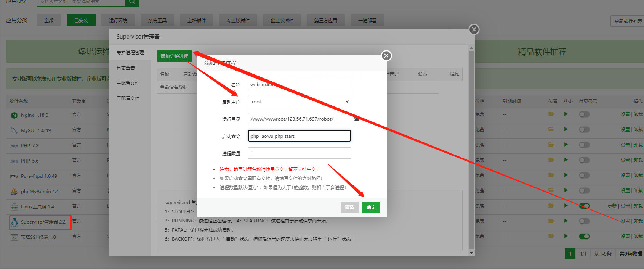Click 设置 for the Nginx row
Viewport: 644px width, 269px height.
click(x=625, y=114)
